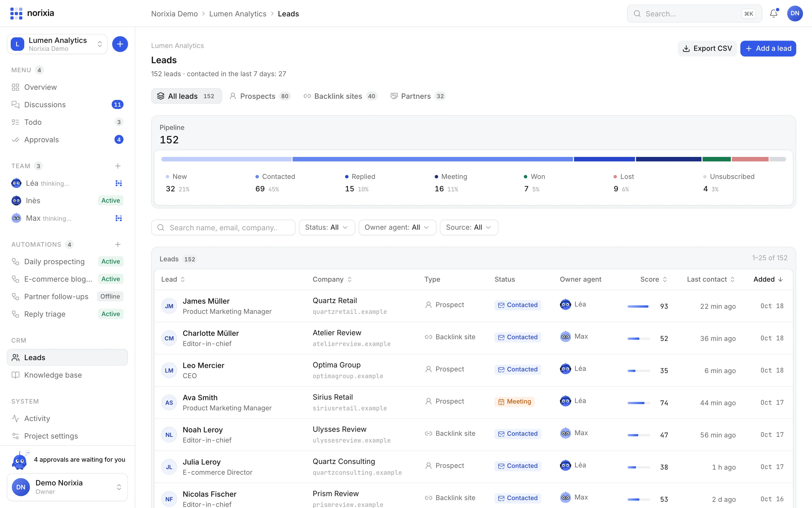Open the Source: All filter dropdown
812x508 pixels.
(469, 227)
